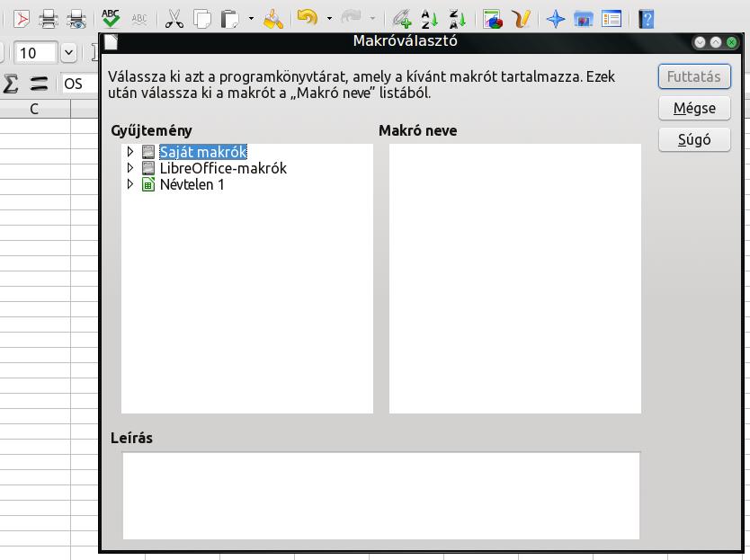Click the greyed Redo arrow icon
Image resolution: width=750 pixels, height=560 pixels.
coord(351,19)
